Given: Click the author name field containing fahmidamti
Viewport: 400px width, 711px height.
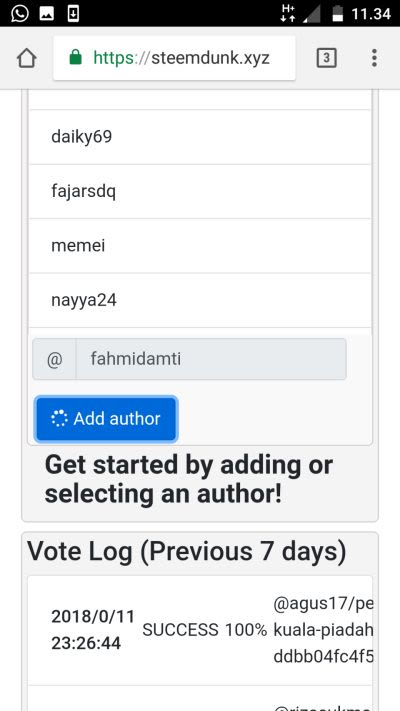Looking at the screenshot, I should [211, 359].
